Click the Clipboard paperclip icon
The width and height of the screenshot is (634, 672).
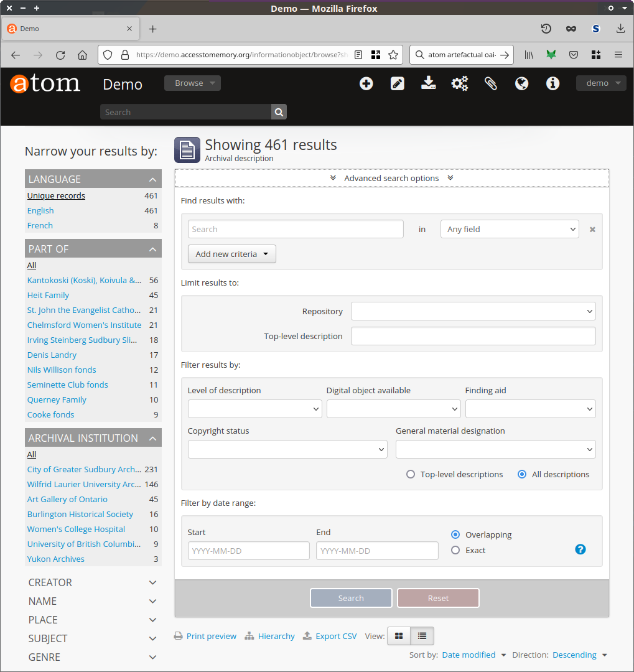(x=491, y=84)
